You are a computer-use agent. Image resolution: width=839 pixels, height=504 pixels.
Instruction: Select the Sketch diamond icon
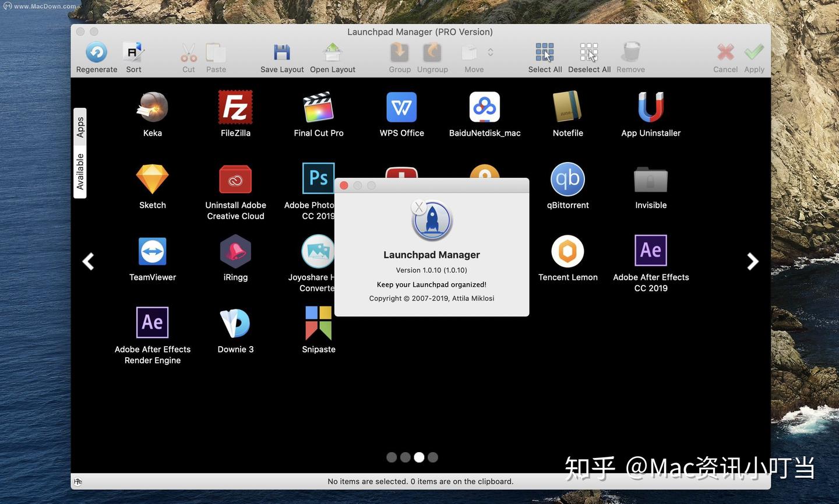click(x=153, y=179)
